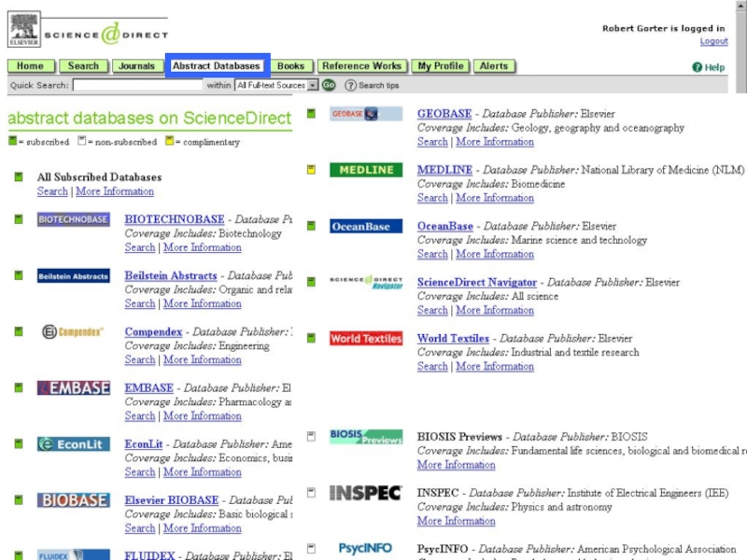Click the ScienceDirect wordmark logo
This screenshot has height=560, width=747.
point(106,34)
